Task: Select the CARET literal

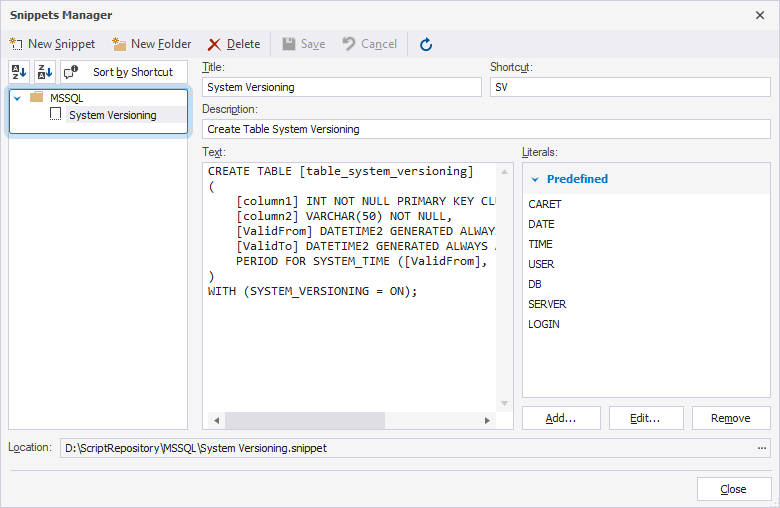Action: [x=545, y=204]
